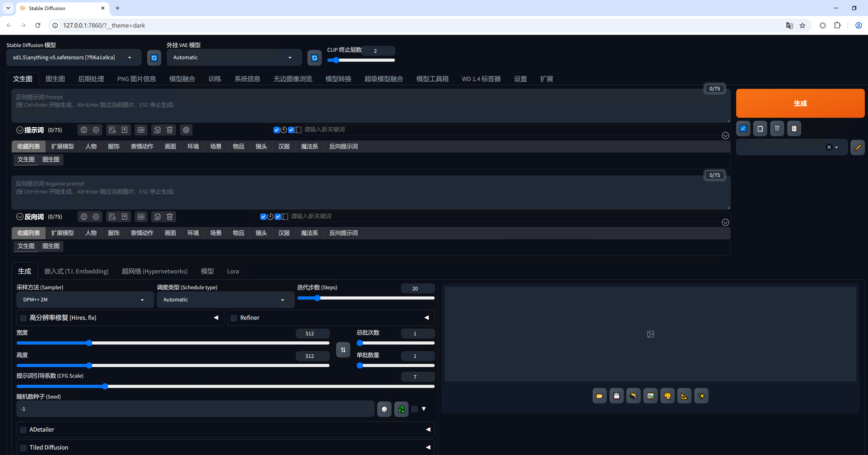Screen dimensions: 868x455
Task: Click the dice icon to randomize the seed
Action: point(384,409)
